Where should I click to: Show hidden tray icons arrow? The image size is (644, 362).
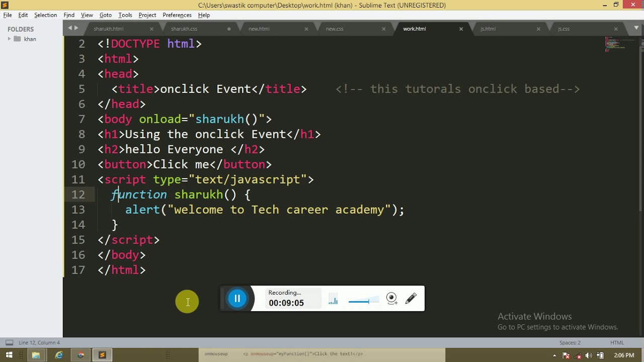coord(555,355)
